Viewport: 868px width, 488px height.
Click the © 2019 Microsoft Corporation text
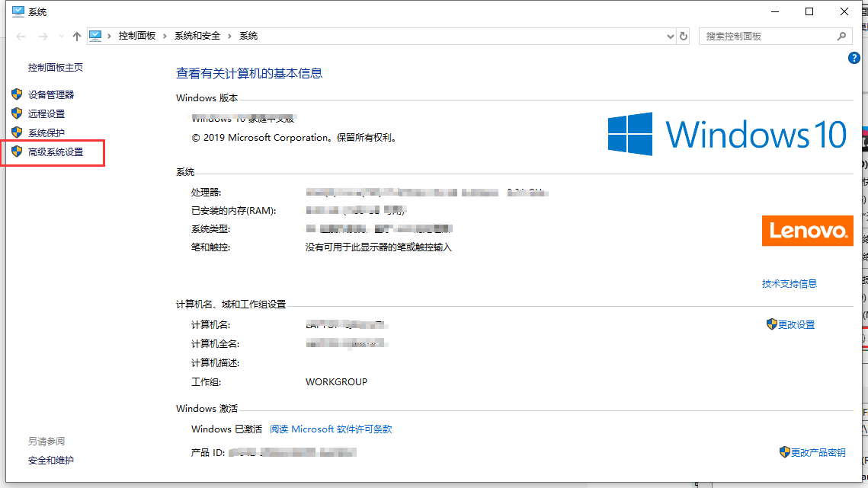pyautogui.click(x=295, y=138)
